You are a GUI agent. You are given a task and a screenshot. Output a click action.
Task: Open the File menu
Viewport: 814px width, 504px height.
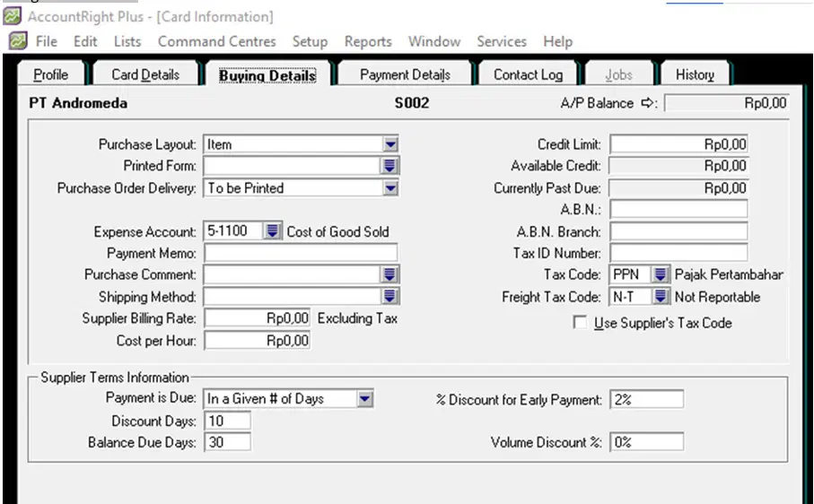point(46,41)
